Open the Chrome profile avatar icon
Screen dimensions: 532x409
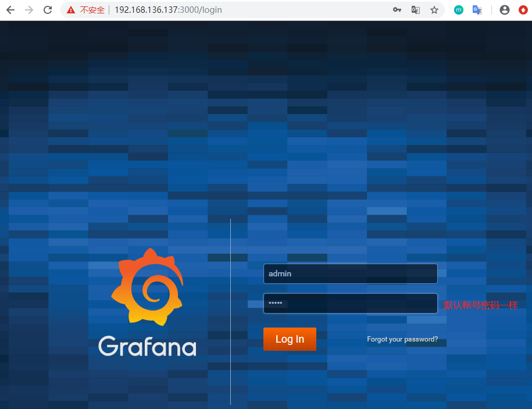pyautogui.click(x=505, y=10)
